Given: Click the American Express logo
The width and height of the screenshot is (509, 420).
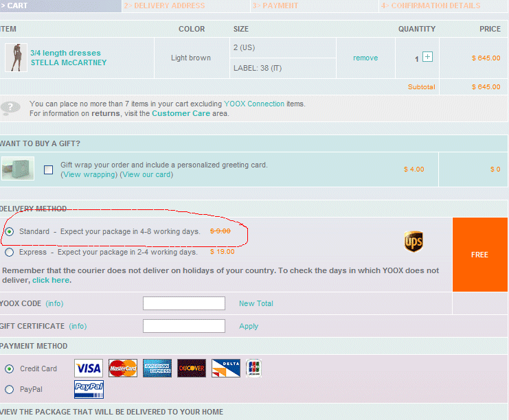Looking at the screenshot, I should (x=157, y=368).
